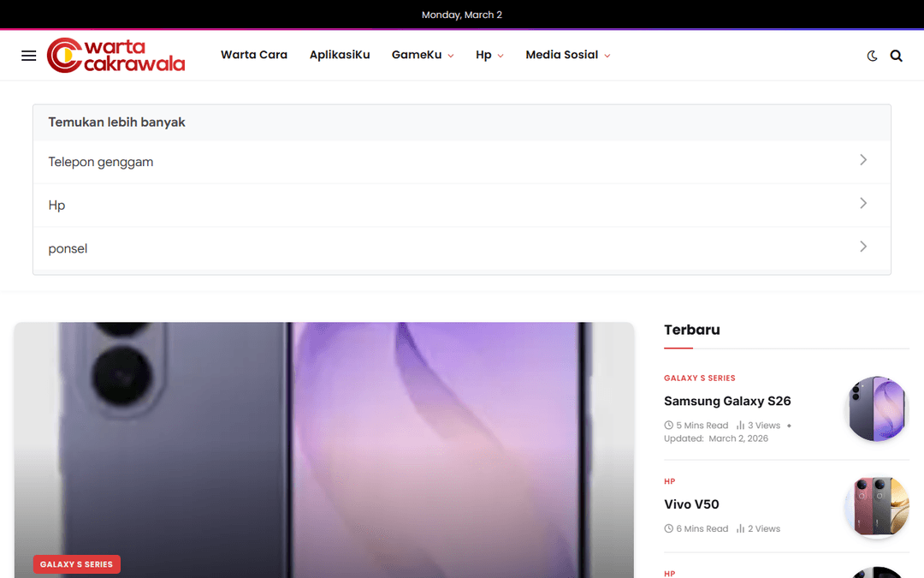The width and height of the screenshot is (924, 578).
Task: Click arrow next to ponsel
Action: point(863,247)
